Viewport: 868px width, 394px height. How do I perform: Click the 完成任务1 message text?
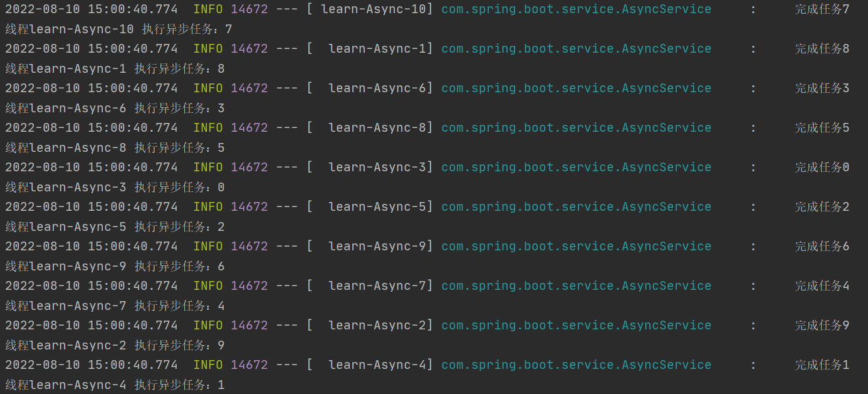click(x=822, y=365)
